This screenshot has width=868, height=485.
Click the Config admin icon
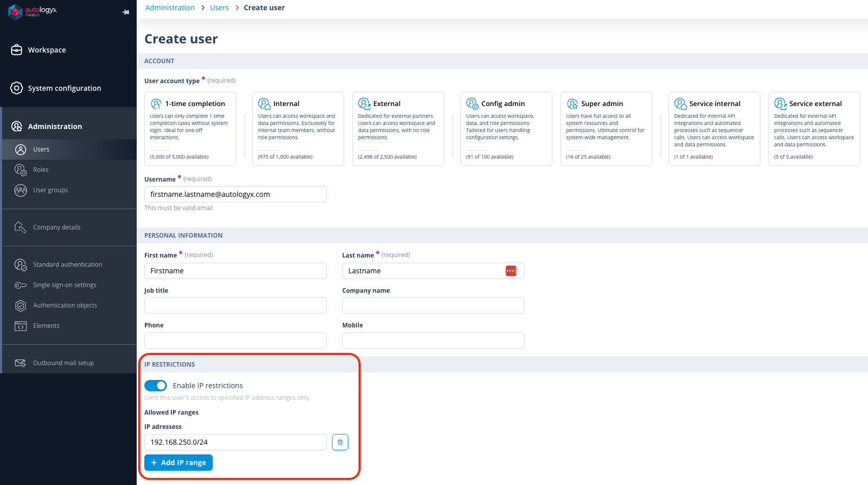click(x=472, y=104)
